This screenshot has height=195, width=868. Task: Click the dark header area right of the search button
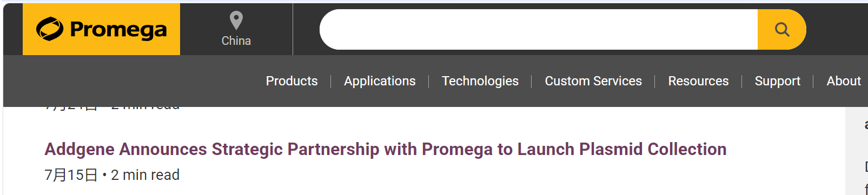(837, 29)
